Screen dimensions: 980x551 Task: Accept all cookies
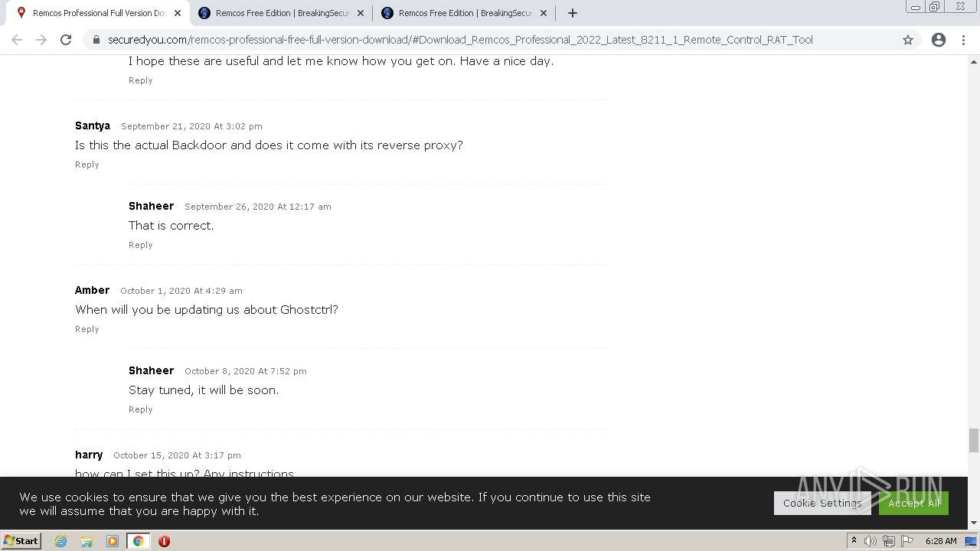913,504
